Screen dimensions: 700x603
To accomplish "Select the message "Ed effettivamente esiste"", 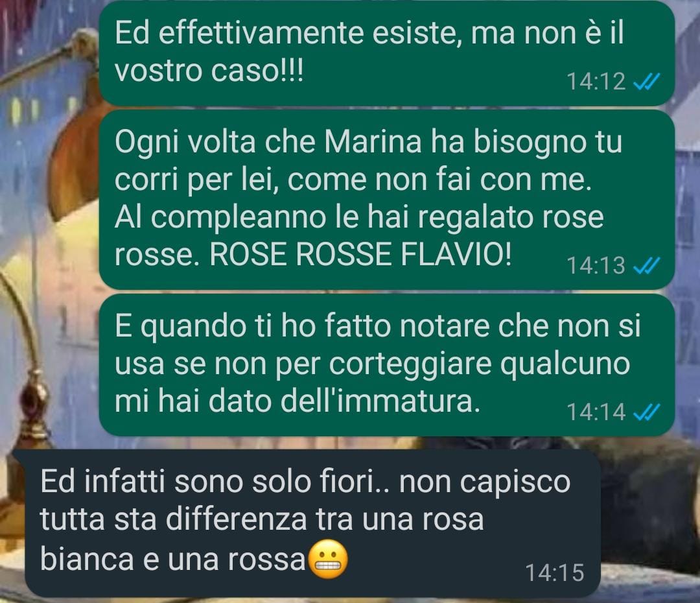I will (x=386, y=53).
